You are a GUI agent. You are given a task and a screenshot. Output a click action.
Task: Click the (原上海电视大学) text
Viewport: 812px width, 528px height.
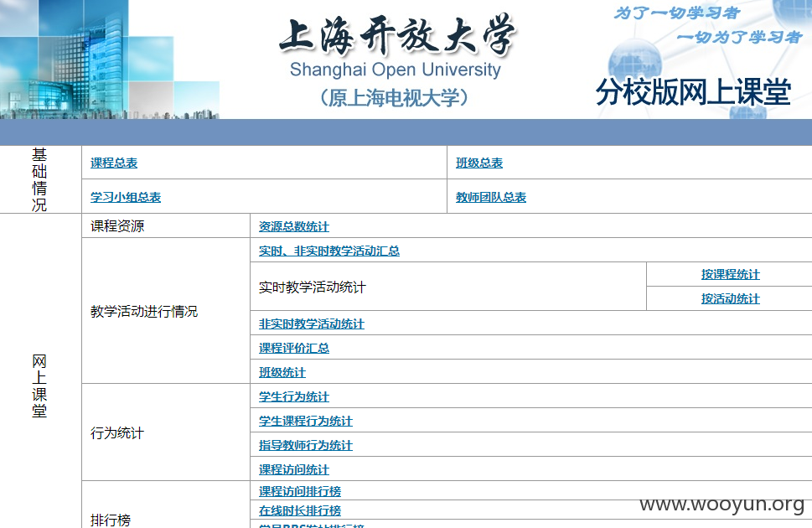pos(394,98)
